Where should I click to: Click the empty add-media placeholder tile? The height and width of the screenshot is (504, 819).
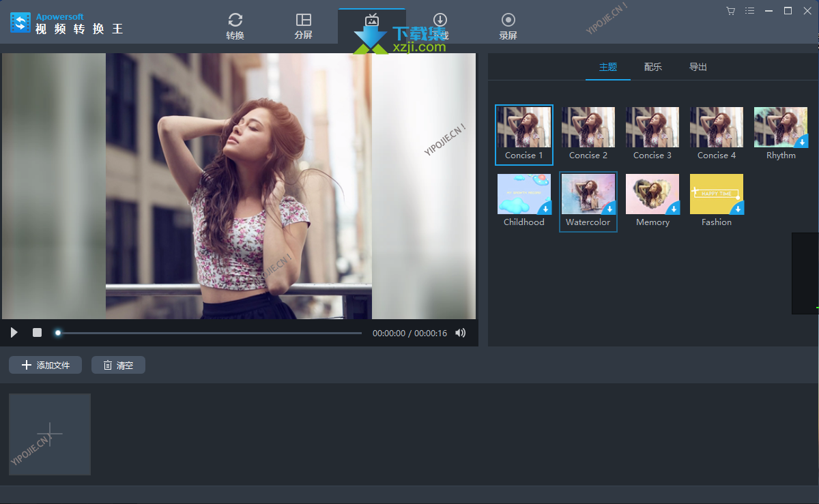pyautogui.click(x=50, y=434)
